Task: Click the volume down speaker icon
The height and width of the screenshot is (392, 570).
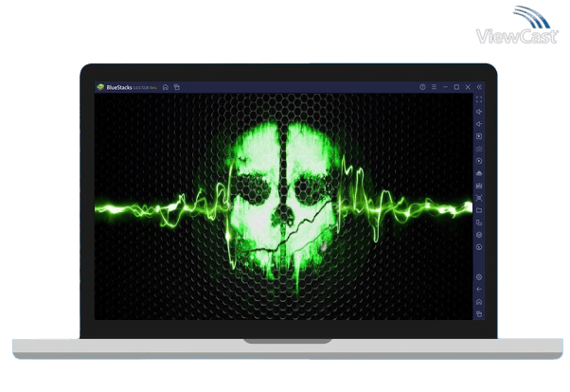Action: pos(479,124)
